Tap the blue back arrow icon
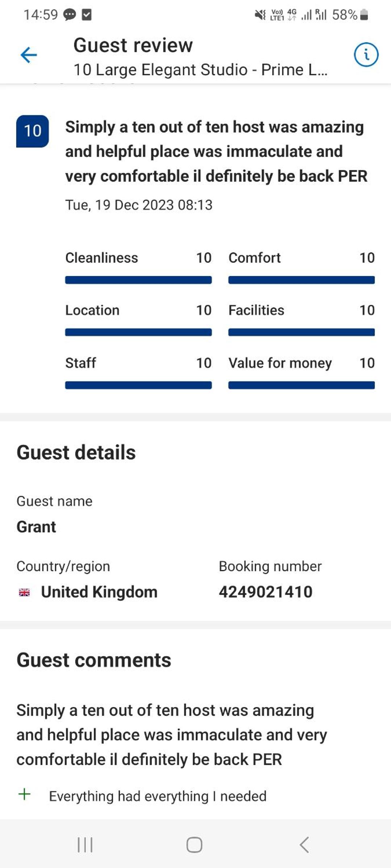 [29, 55]
